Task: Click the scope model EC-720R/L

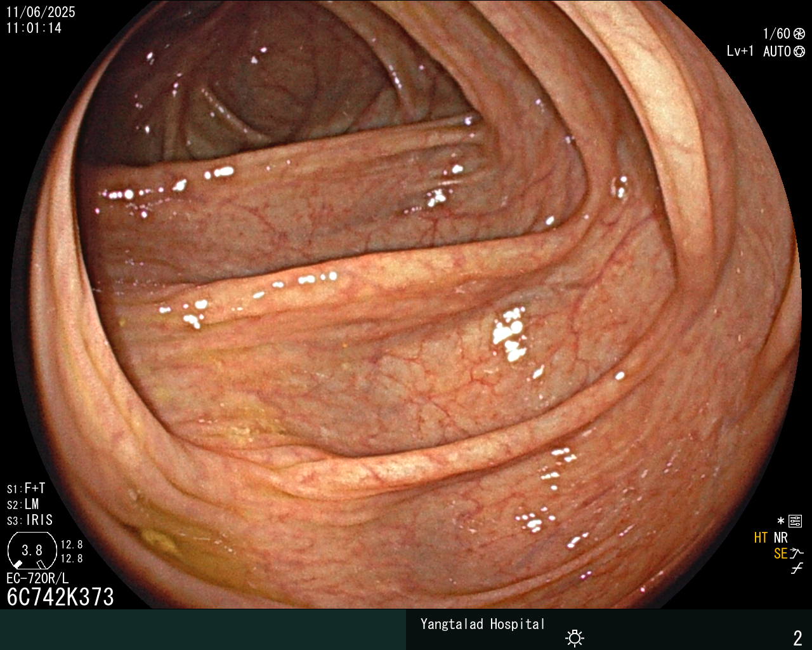Action: click(37, 578)
